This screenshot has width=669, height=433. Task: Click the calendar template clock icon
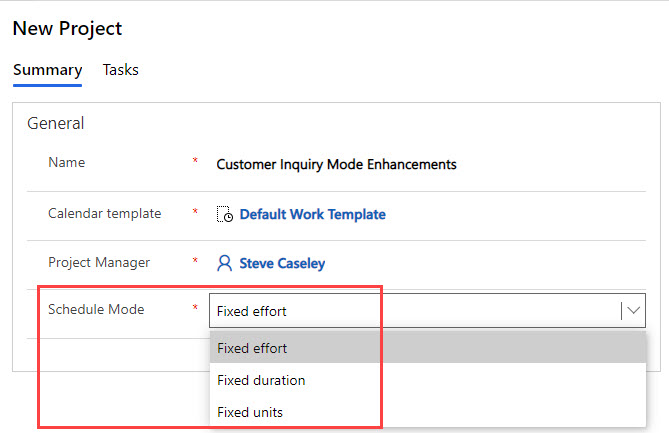coord(224,214)
